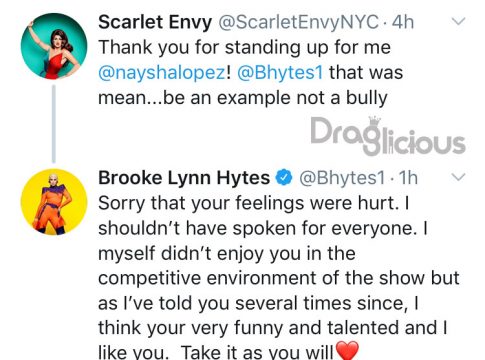Screen dimensions: 485x360
Task: Expand Scarlet Envy tweet options chevron
Action: pyautogui.click(x=458, y=21)
